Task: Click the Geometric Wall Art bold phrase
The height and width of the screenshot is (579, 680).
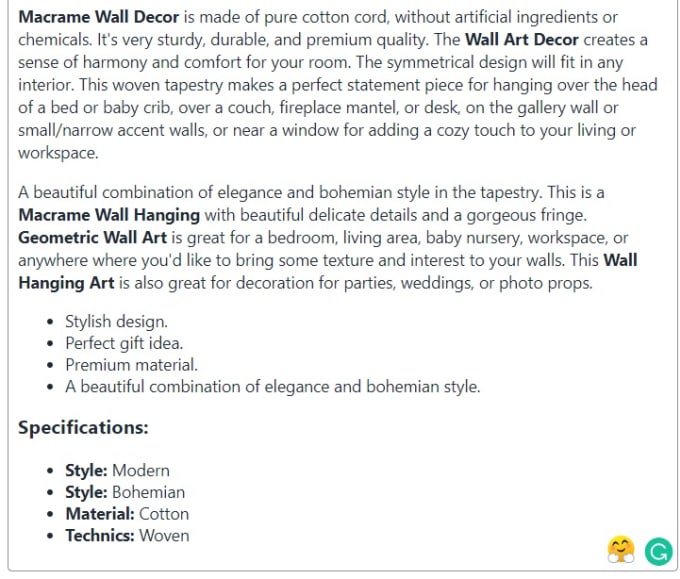Action: click(x=92, y=238)
